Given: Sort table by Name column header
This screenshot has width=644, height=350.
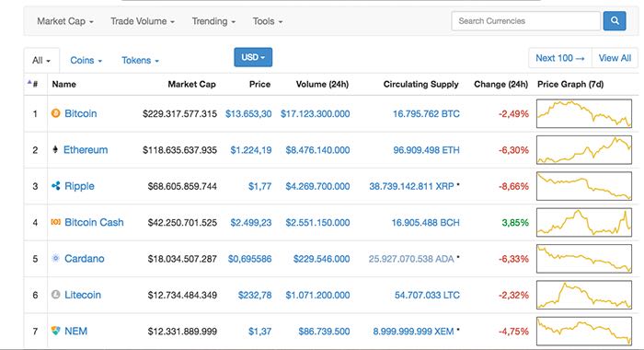Looking at the screenshot, I should tap(63, 84).
